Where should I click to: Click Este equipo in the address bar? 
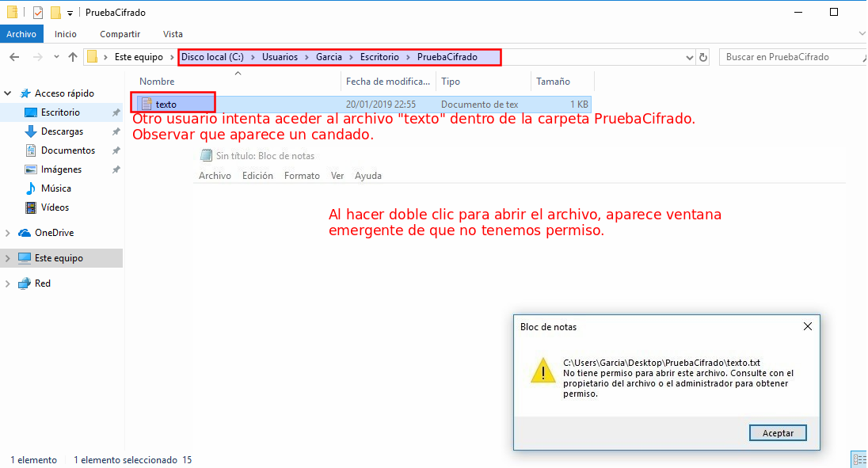(x=139, y=57)
